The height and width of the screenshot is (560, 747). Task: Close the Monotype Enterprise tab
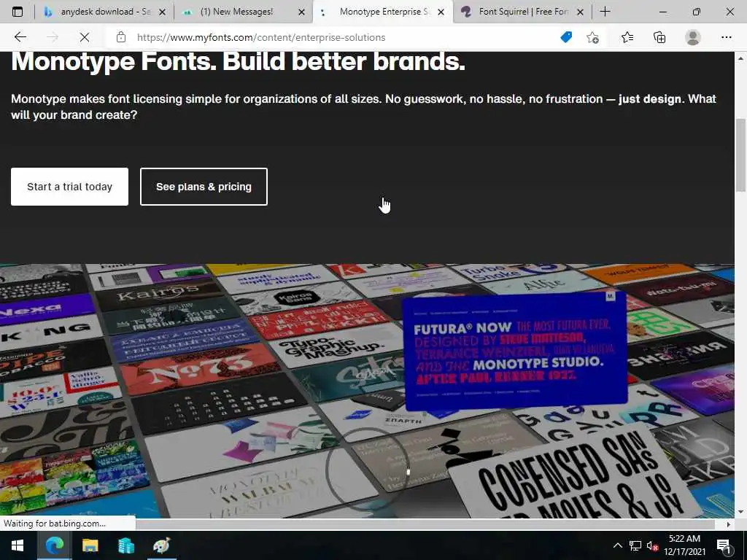(x=441, y=12)
